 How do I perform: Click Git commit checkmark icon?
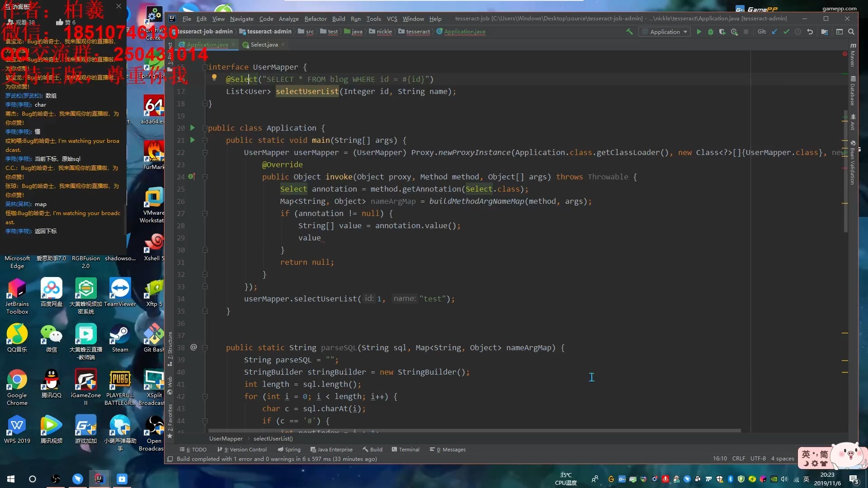786,32
